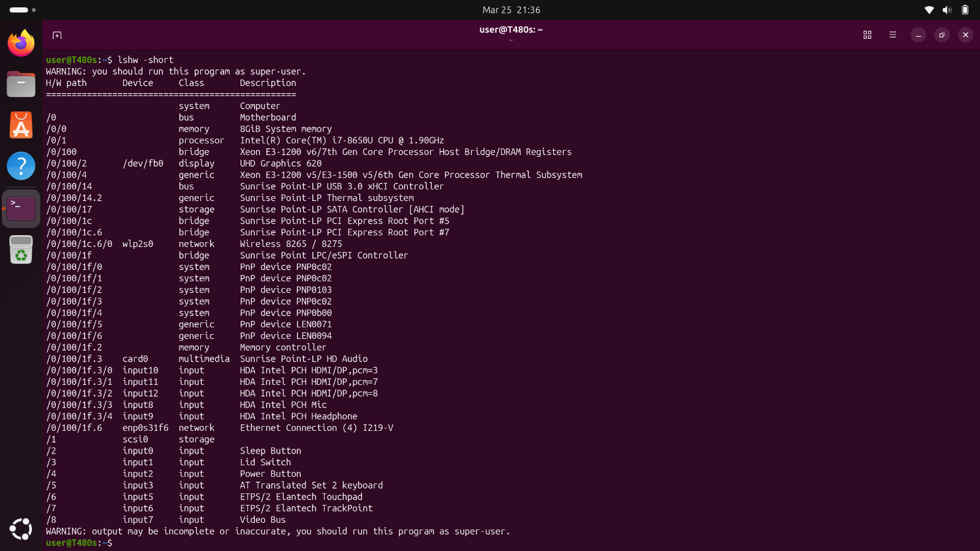Click the user@T480s title in headerbar
Image resolution: width=980 pixels, height=551 pixels.
point(511,29)
